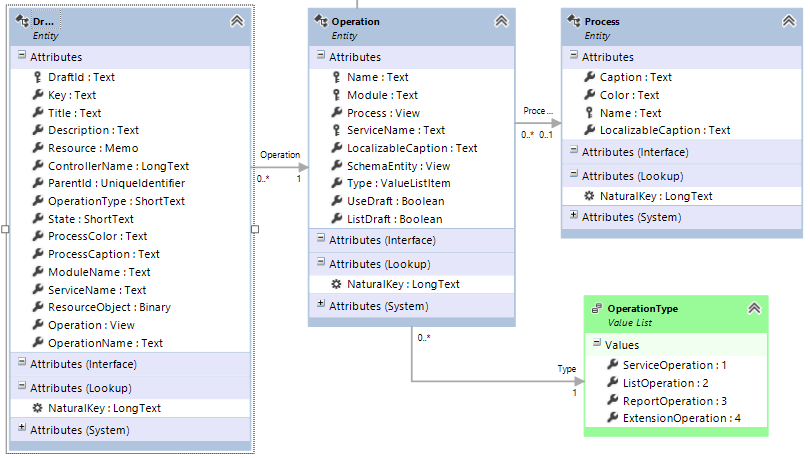Screen dimensions: 810x458
Task: Click the wrench icon beside ServiceOperation : 1
Action: click(x=613, y=365)
